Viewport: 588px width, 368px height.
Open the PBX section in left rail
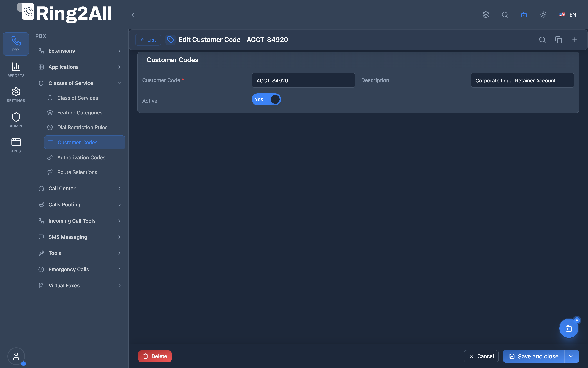[x=16, y=44]
